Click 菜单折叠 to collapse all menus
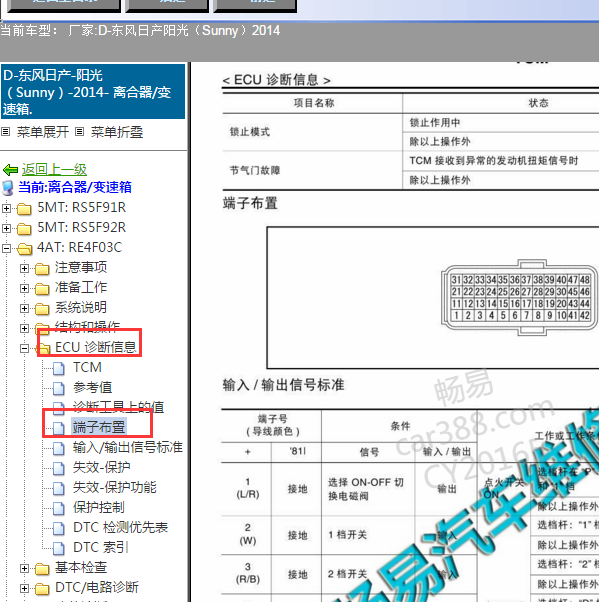This screenshot has width=599, height=602. pyautogui.click(x=117, y=132)
